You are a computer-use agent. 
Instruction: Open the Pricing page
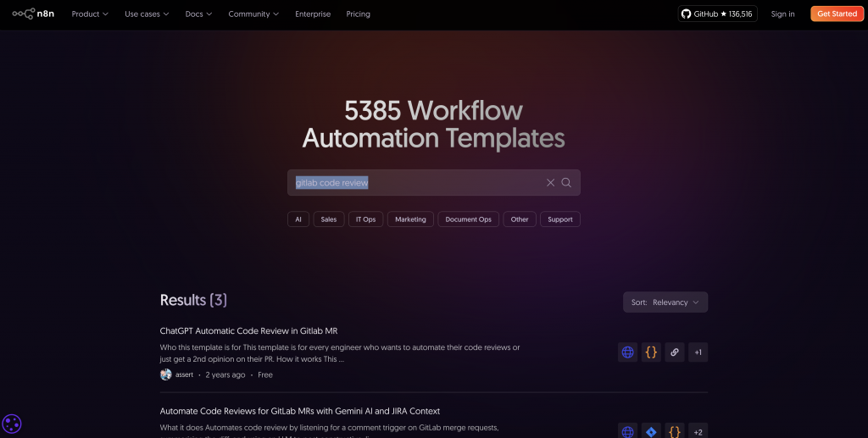pyautogui.click(x=359, y=14)
